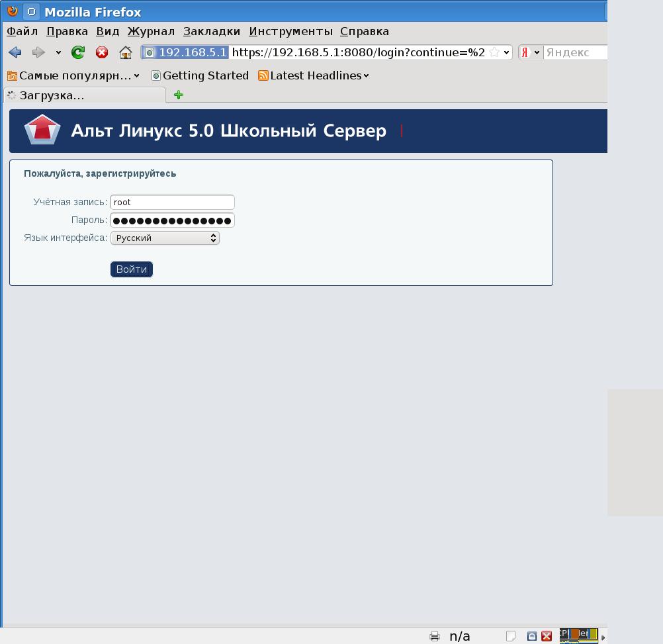Click the 'Пароль' password field
The width and height of the screenshot is (663, 644).
172,220
